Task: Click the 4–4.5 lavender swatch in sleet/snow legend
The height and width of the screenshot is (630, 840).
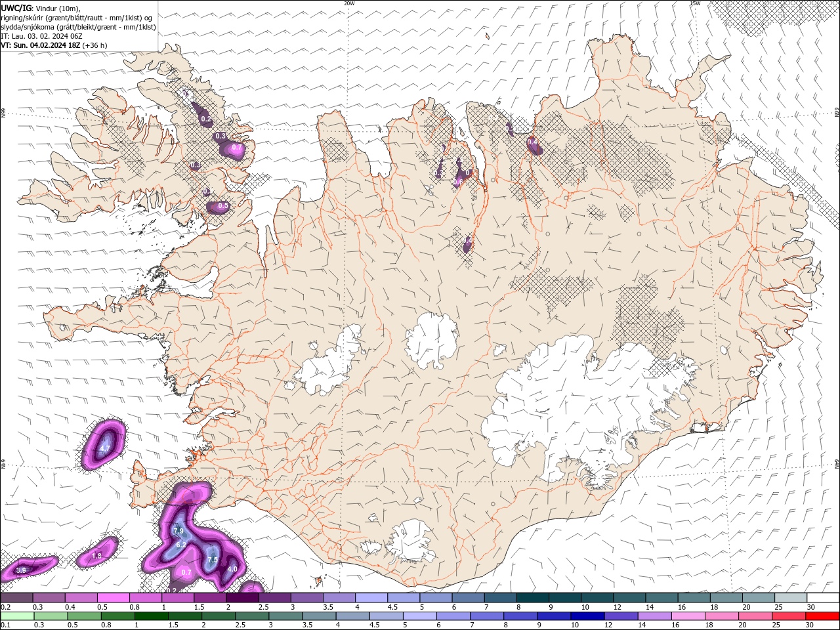Action: [371, 598]
